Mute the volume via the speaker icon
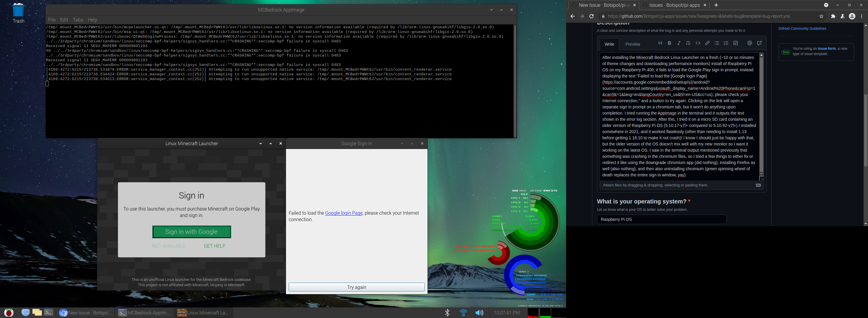This screenshot has height=318, width=868. (x=479, y=313)
